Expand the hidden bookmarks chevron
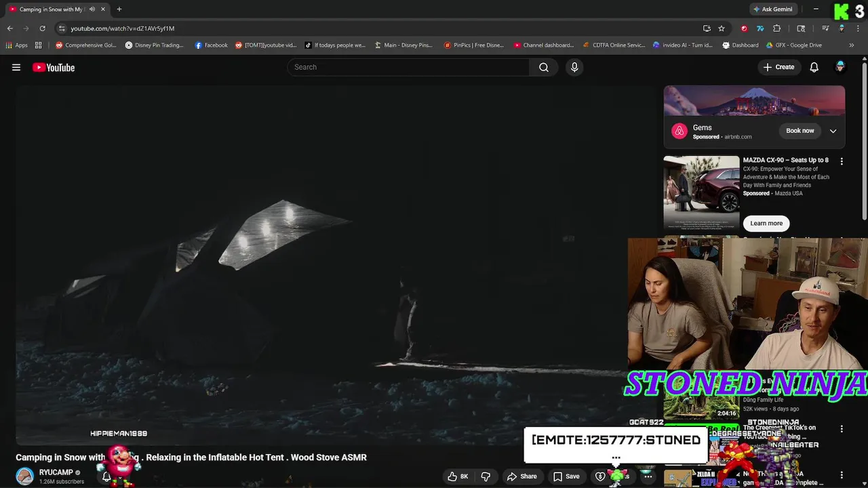Image resolution: width=868 pixels, height=488 pixels. pyautogui.click(x=852, y=45)
